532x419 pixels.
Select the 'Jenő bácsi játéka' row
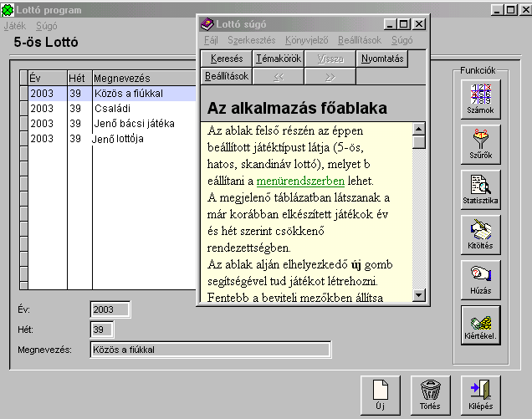pos(112,123)
